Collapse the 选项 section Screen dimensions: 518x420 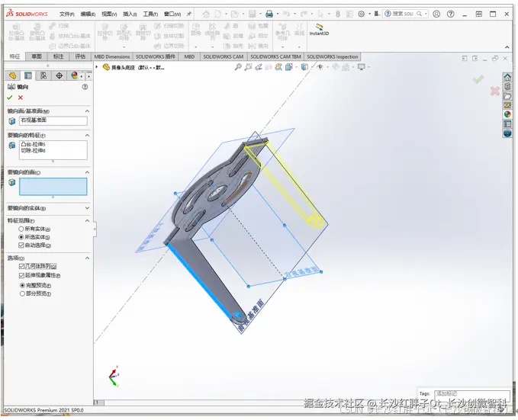[87, 258]
